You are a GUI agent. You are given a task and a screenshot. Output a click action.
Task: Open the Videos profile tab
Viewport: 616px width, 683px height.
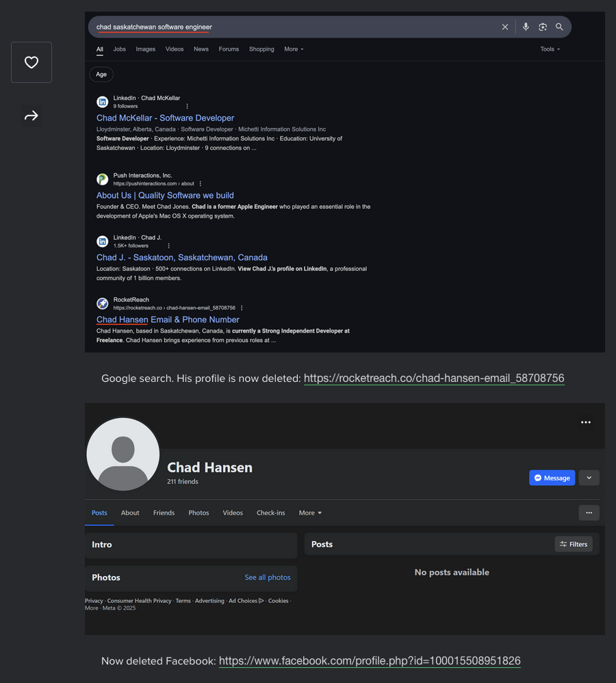click(x=233, y=513)
